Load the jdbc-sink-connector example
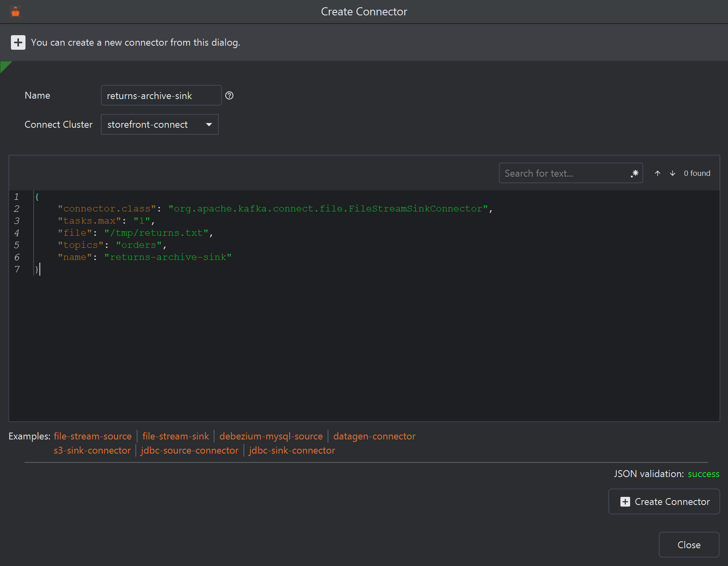Viewport: 728px width, 566px height. (x=292, y=450)
